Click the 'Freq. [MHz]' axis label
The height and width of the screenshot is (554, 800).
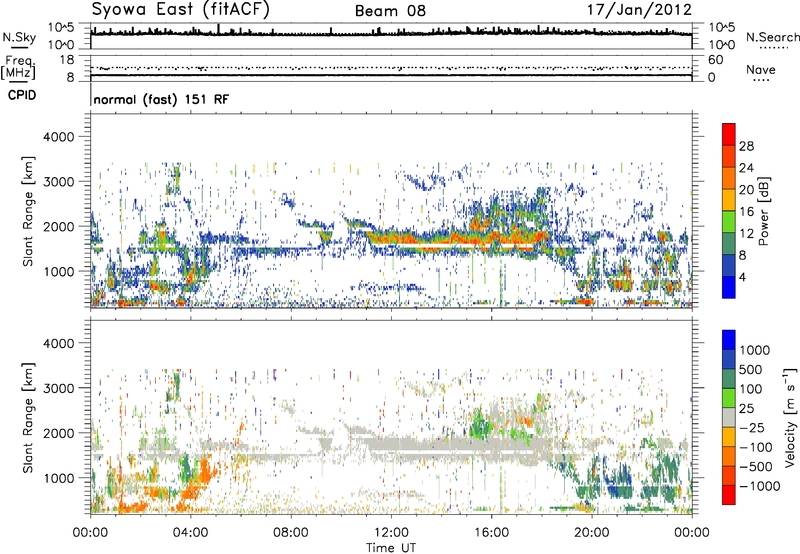coord(18,67)
